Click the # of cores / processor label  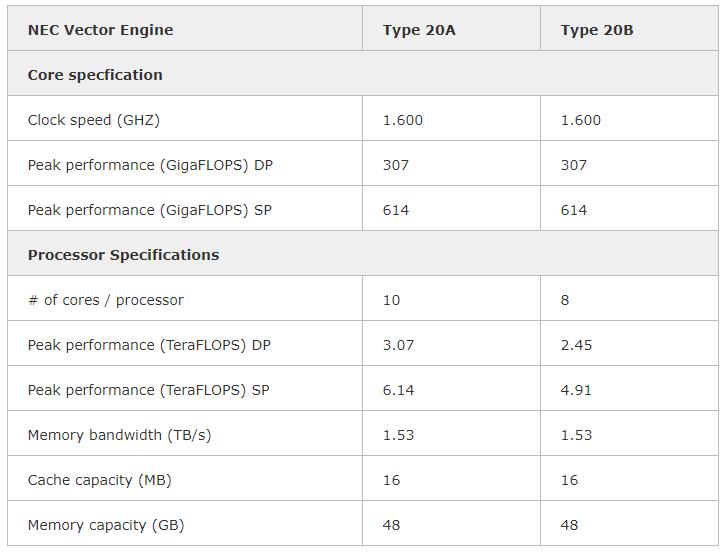click(106, 300)
